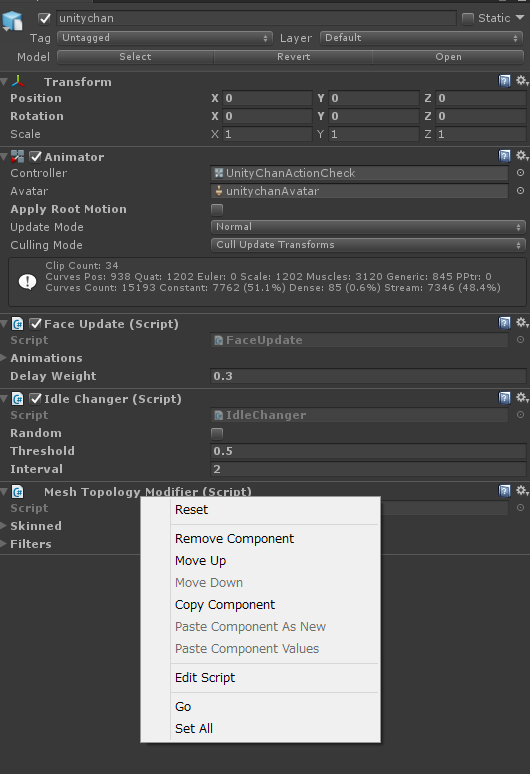Click the Mesh Topology Modifier script icon
The image size is (530, 774).
tap(17, 492)
